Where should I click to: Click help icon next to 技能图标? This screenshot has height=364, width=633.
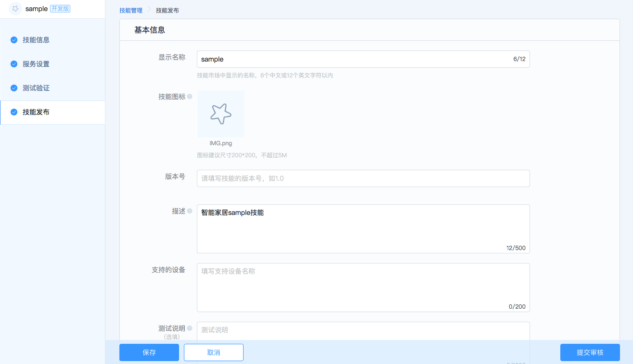click(190, 97)
